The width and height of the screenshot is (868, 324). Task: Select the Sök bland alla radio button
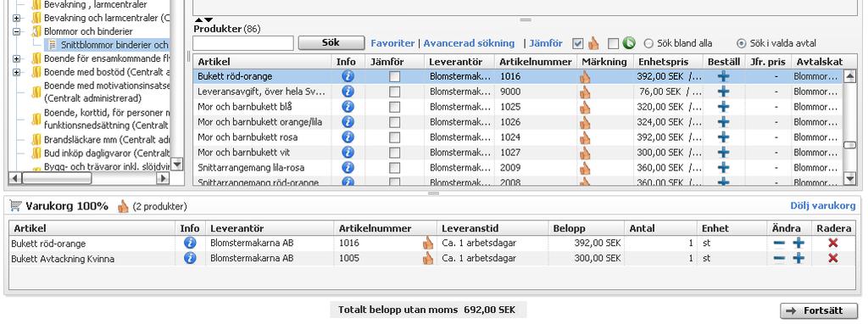point(648,43)
